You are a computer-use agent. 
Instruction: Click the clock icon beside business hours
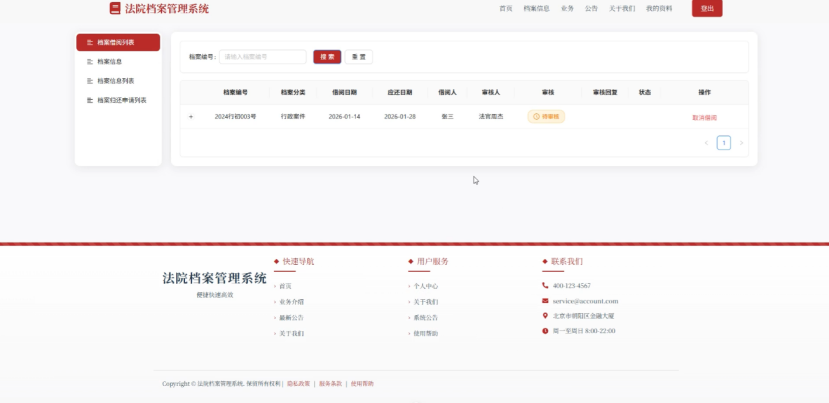(x=545, y=331)
